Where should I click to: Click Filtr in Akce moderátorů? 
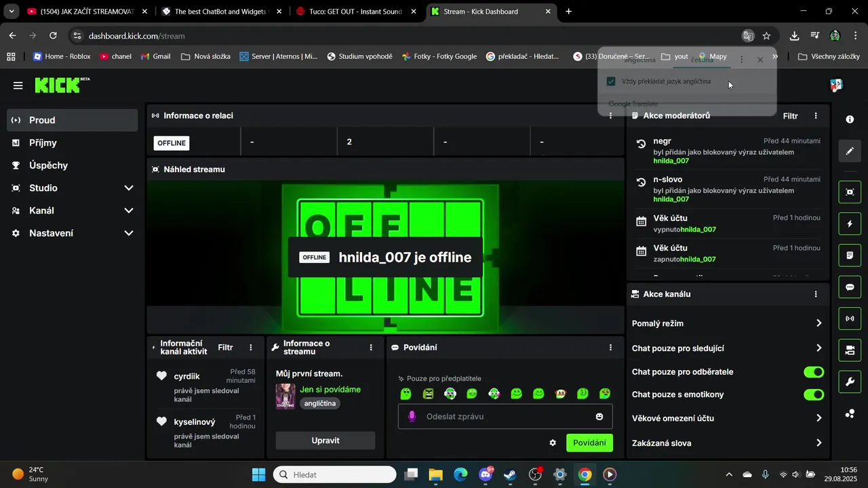[x=791, y=116]
